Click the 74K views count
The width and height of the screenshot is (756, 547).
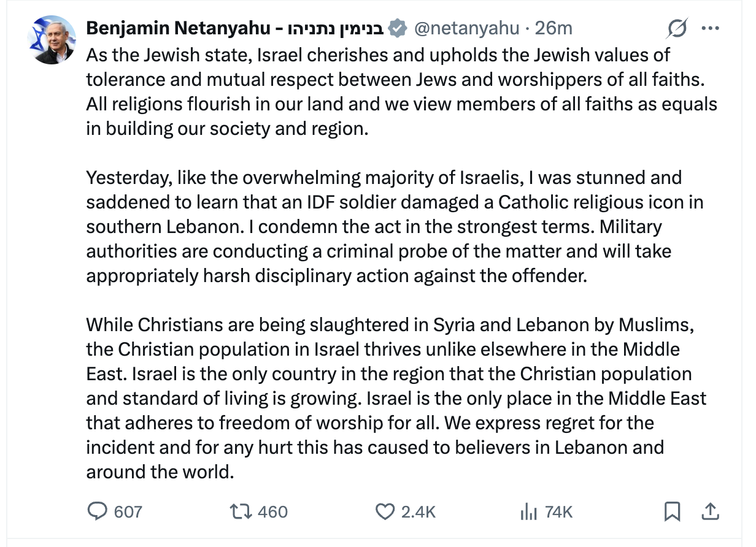click(558, 511)
